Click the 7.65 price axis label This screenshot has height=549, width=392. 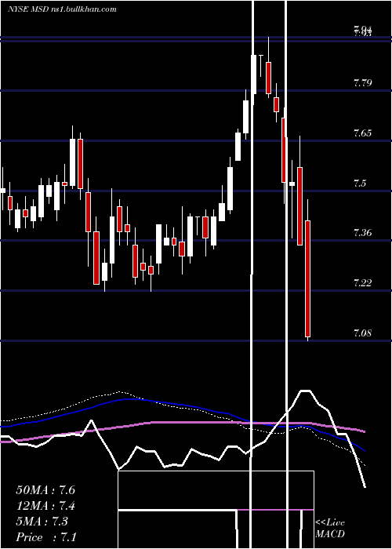pyautogui.click(x=362, y=133)
